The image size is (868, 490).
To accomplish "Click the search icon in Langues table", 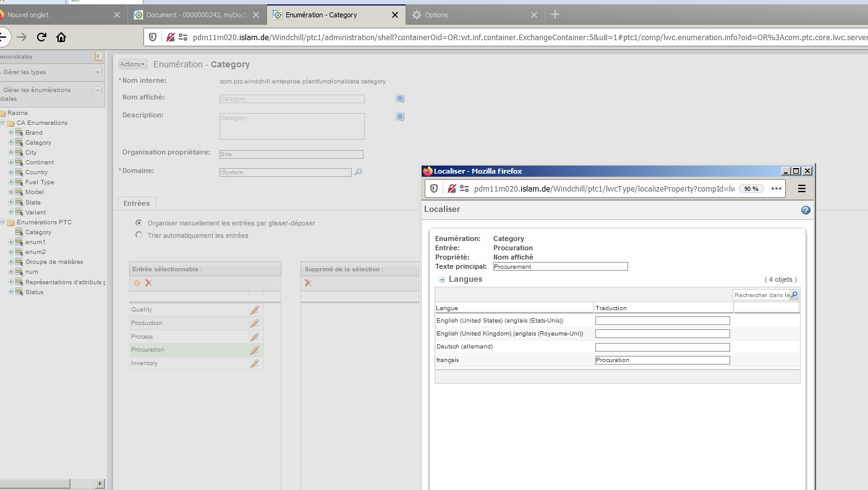I will (794, 295).
